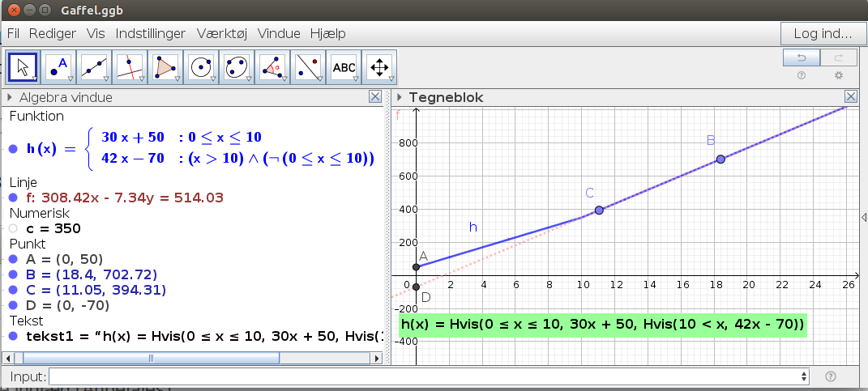
Task: Click the Log ind... button
Action: (823, 34)
